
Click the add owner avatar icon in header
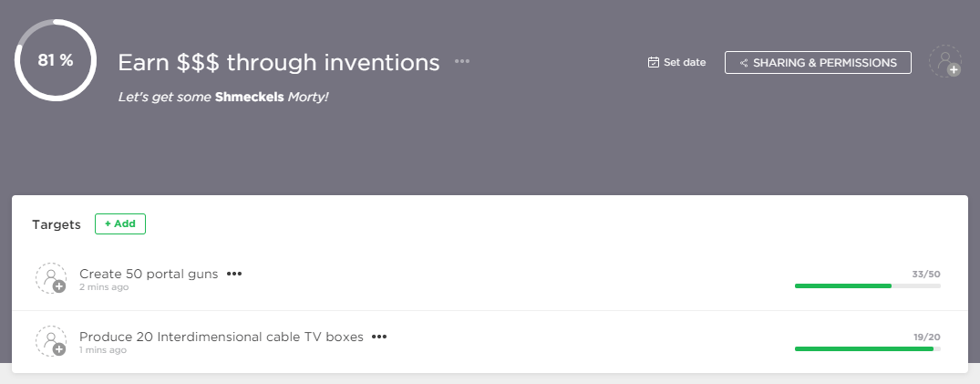pyautogui.click(x=944, y=62)
